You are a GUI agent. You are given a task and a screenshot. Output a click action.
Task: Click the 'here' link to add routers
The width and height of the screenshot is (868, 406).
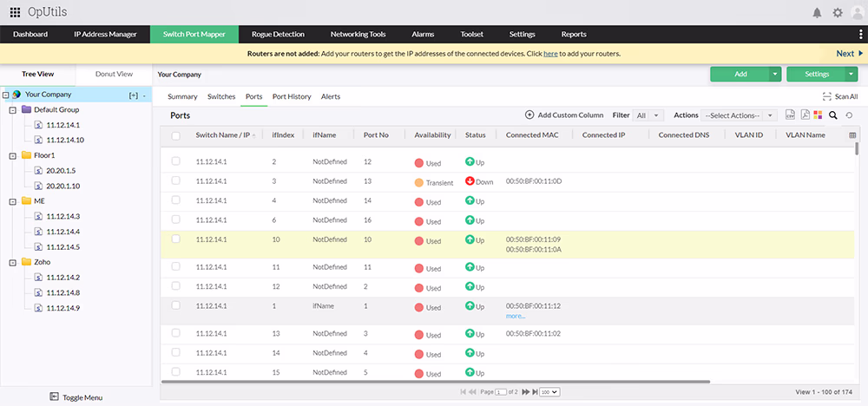pos(550,54)
